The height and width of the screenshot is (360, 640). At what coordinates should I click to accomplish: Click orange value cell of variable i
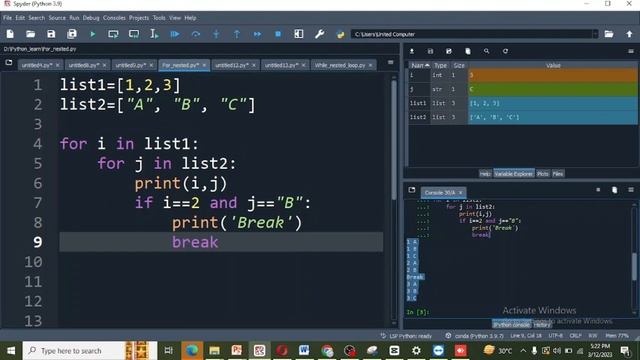[x=553, y=76]
